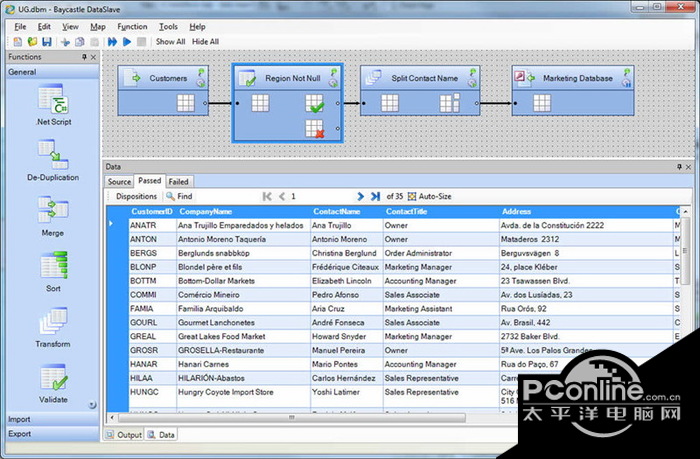
Task: Switch to the Source tab
Action: [119, 182]
